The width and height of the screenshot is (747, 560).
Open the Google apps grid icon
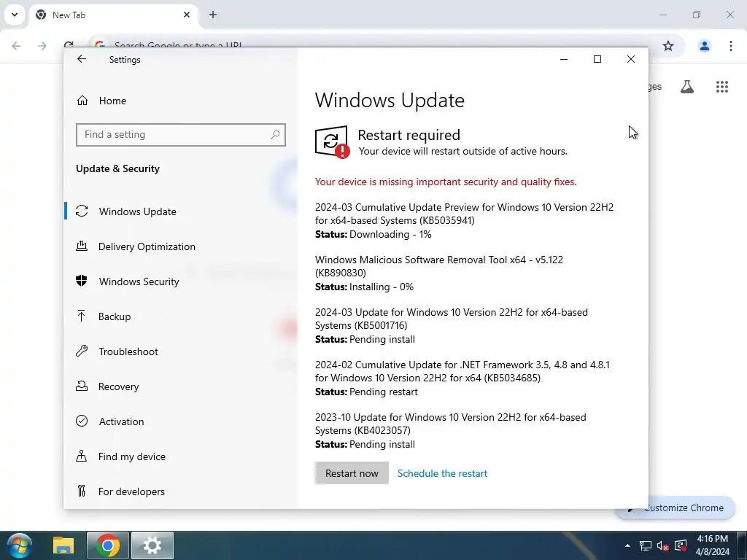(x=721, y=87)
